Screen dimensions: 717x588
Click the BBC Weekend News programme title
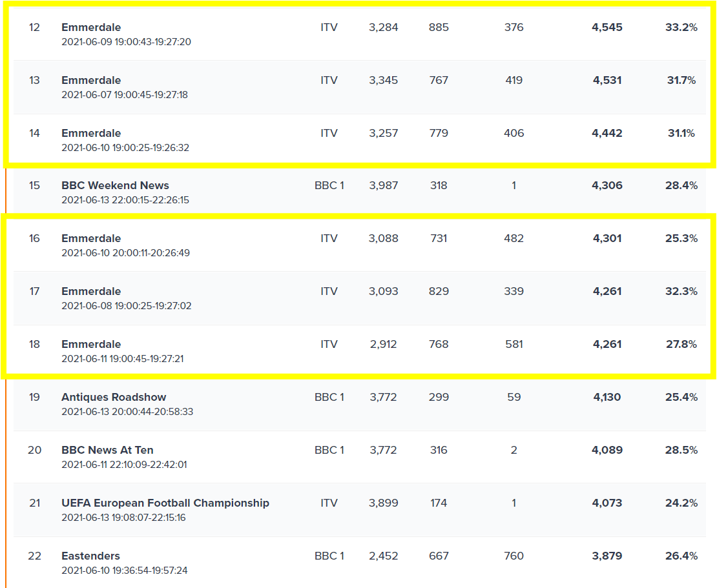(x=115, y=186)
